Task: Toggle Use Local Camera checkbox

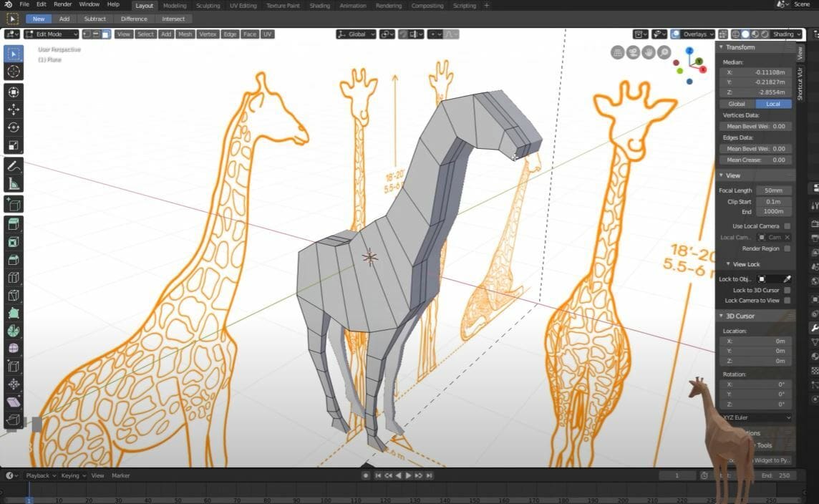Action: 787,226
